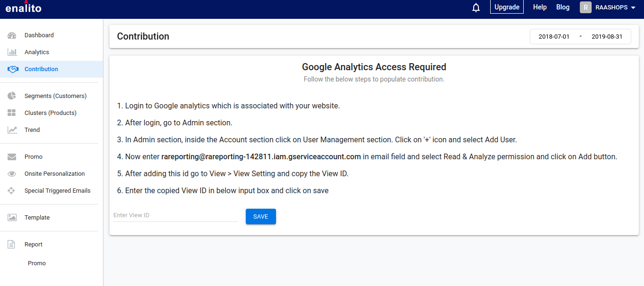Click the Onsite Personalization eye icon
644x286 pixels.
coord(12,174)
